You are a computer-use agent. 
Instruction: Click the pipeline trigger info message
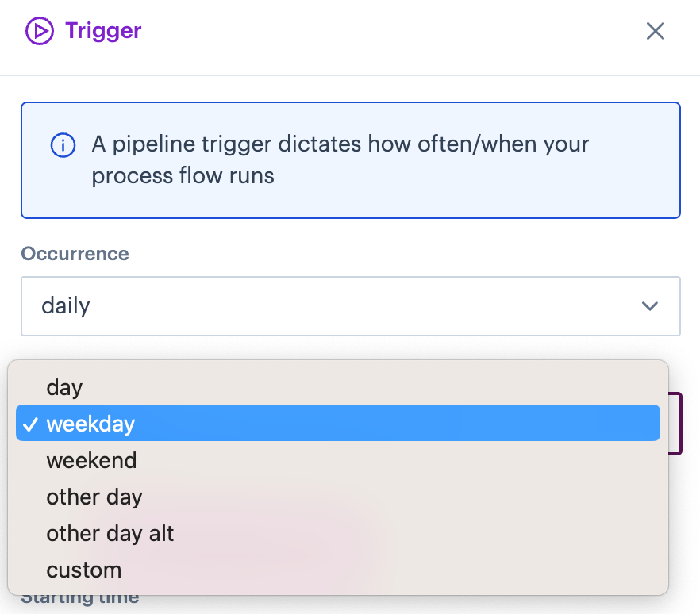tap(340, 159)
